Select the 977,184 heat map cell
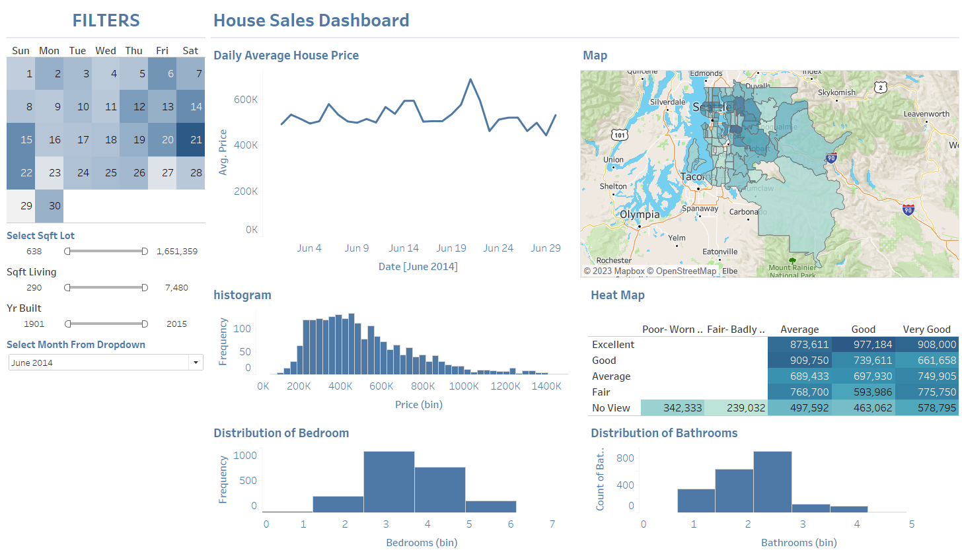This screenshot has width=962, height=560. 863,344
